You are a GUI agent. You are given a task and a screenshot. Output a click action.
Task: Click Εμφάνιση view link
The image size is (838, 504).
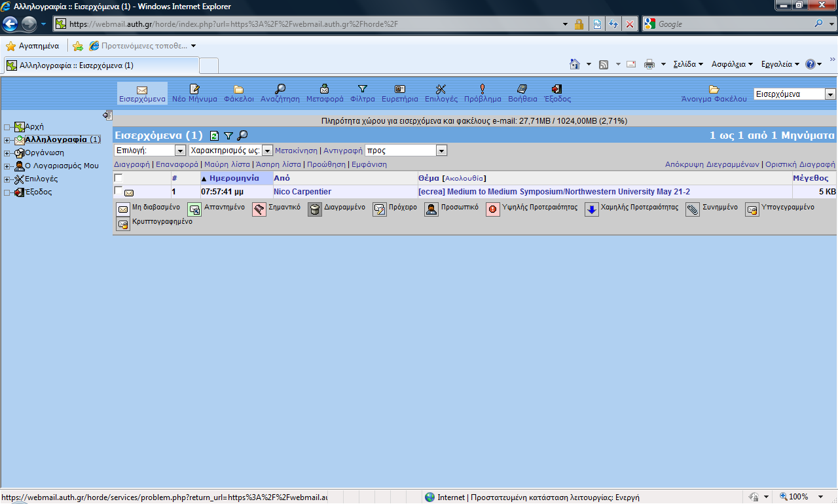click(x=369, y=164)
